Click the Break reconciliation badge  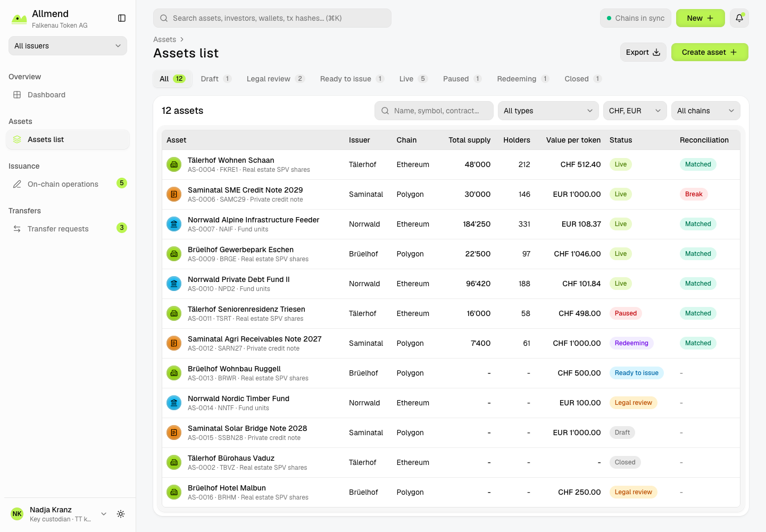tap(694, 194)
